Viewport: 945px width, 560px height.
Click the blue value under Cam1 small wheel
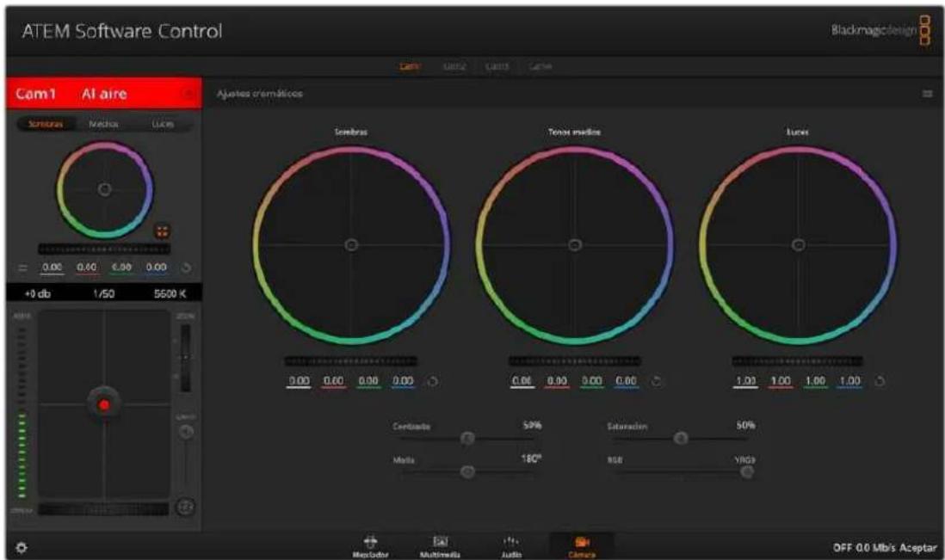[x=156, y=268]
